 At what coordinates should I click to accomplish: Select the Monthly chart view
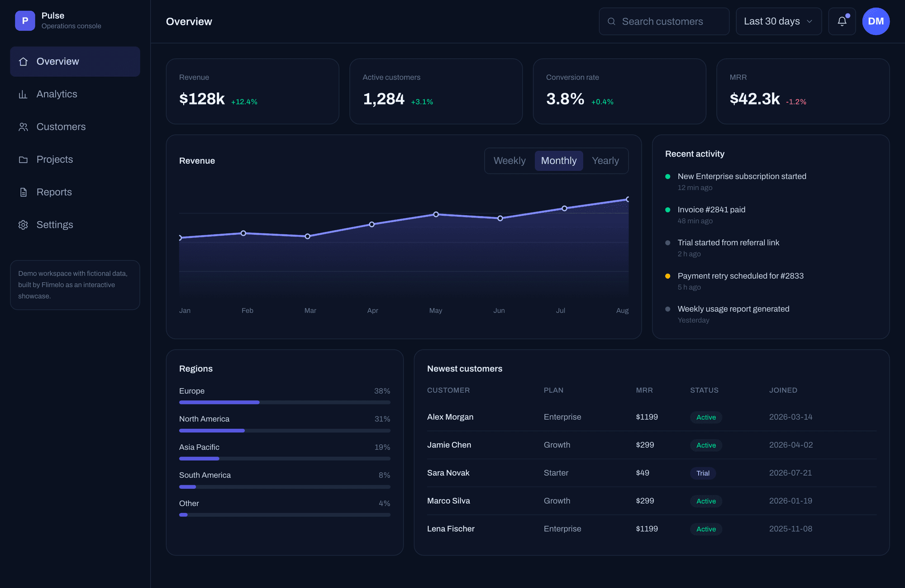(x=559, y=161)
